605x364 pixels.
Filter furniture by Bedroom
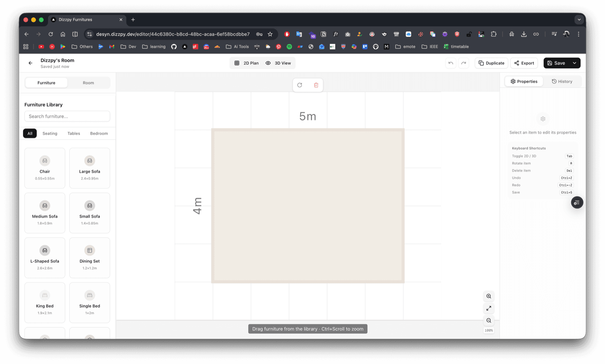(99, 133)
